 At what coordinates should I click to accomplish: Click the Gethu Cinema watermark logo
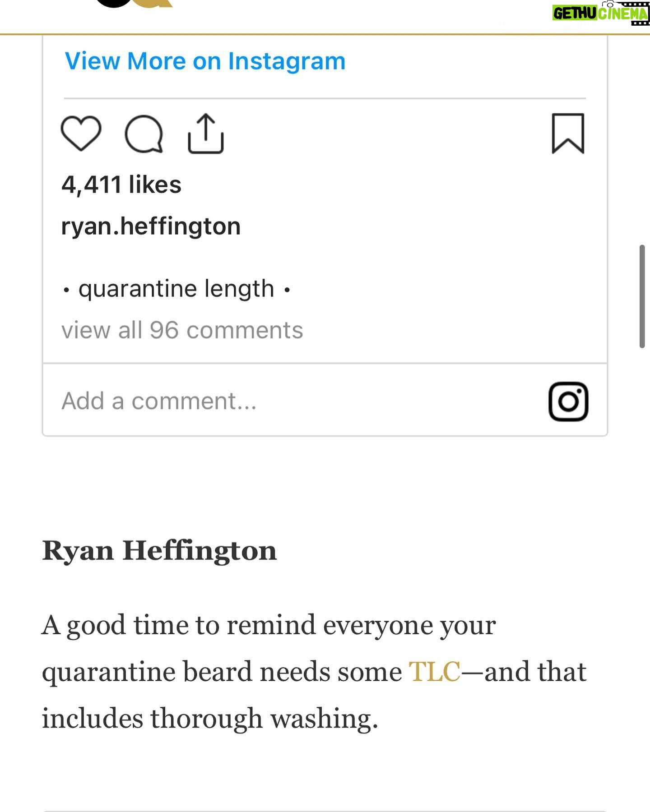[601, 13]
